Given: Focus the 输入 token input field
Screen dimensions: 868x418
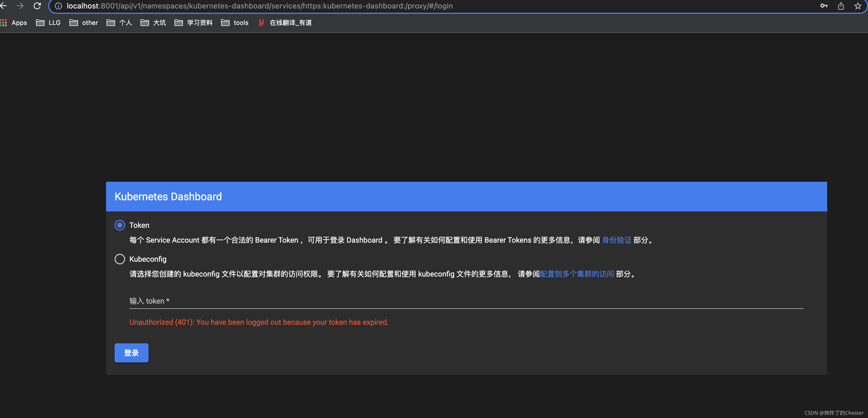Looking at the screenshot, I should pyautogui.click(x=466, y=301).
